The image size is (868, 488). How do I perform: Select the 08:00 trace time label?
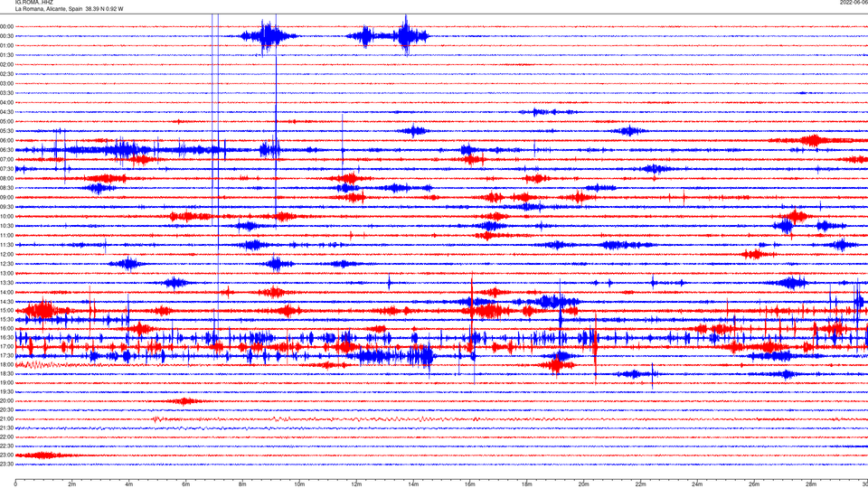pos(6,178)
